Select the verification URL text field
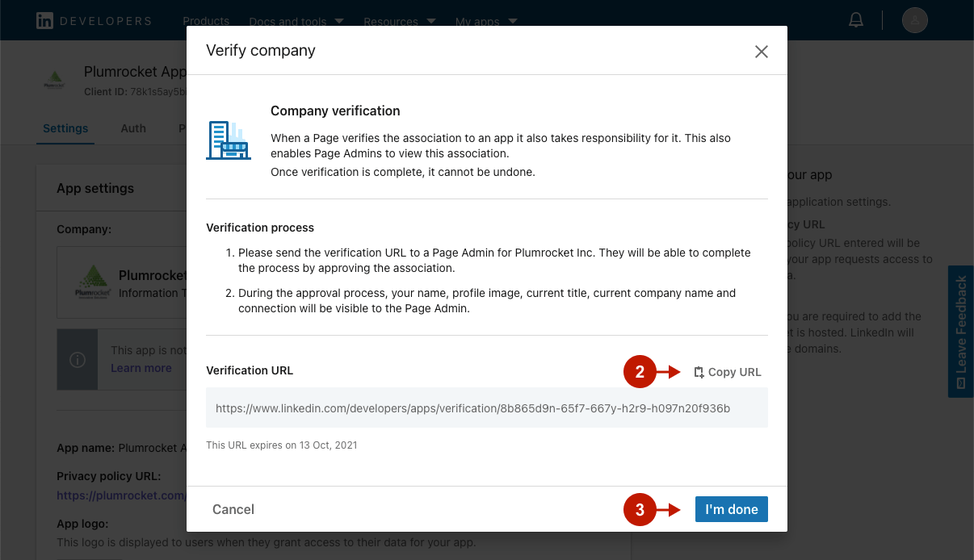This screenshot has height=560, width=974. point(486,408)
